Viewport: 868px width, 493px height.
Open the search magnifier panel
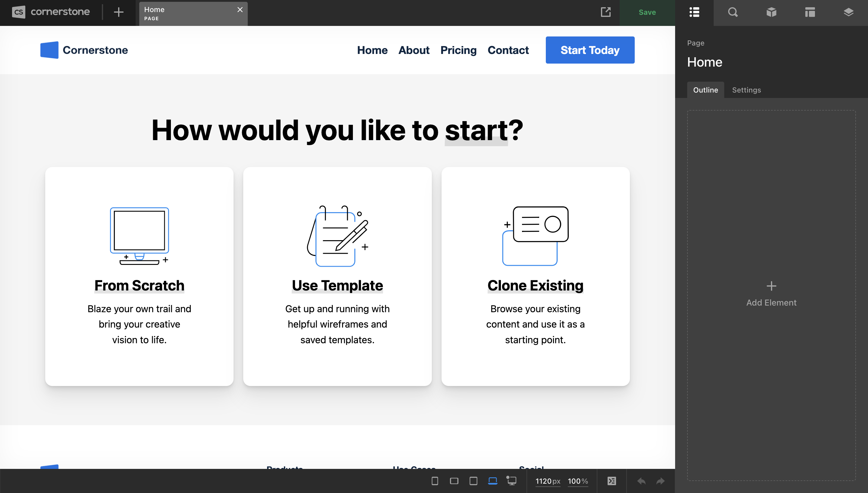pyautogui.click(x=733, y=13)
